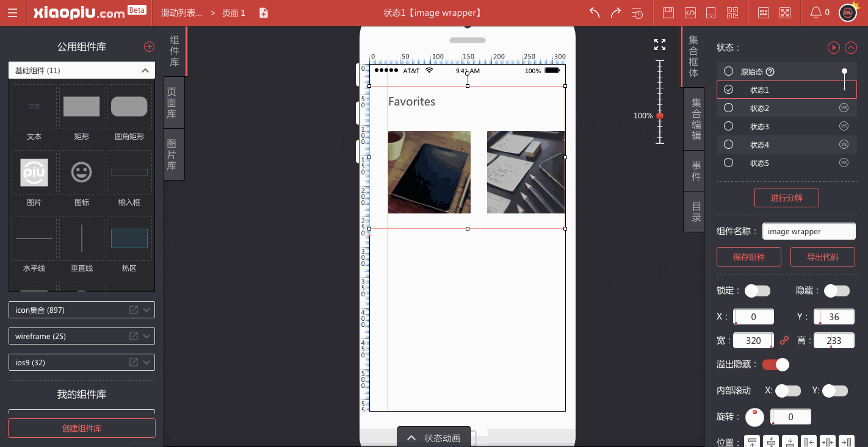Click the 进行分解 button

click(787, 198)
